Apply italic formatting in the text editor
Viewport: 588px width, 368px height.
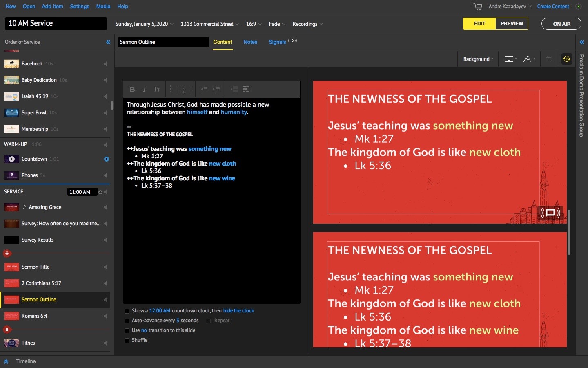click(144, 89)
